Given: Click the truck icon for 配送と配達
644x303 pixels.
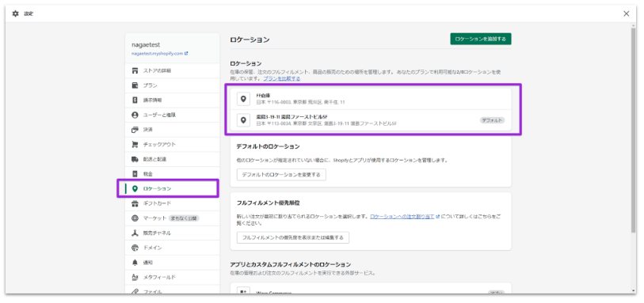Looking at the screenshot, I should coord(135,159).
